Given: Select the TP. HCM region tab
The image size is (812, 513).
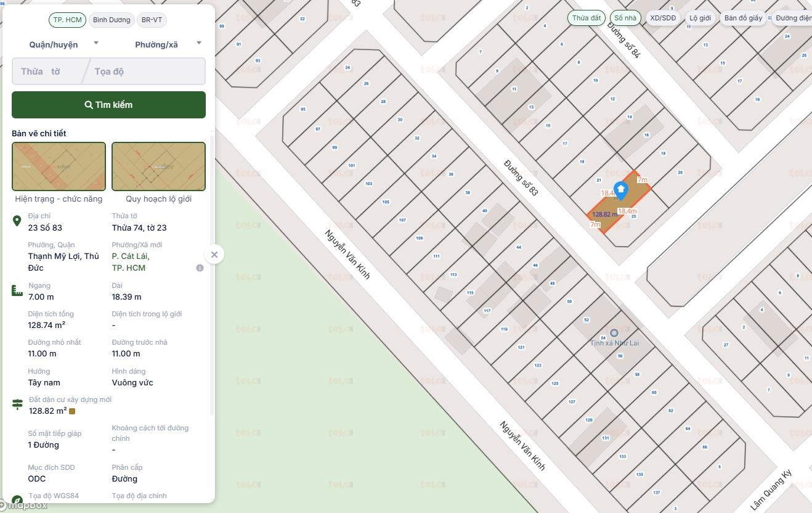Looking at the screenshot, I should pyautogui.click(x=67, y=20).
